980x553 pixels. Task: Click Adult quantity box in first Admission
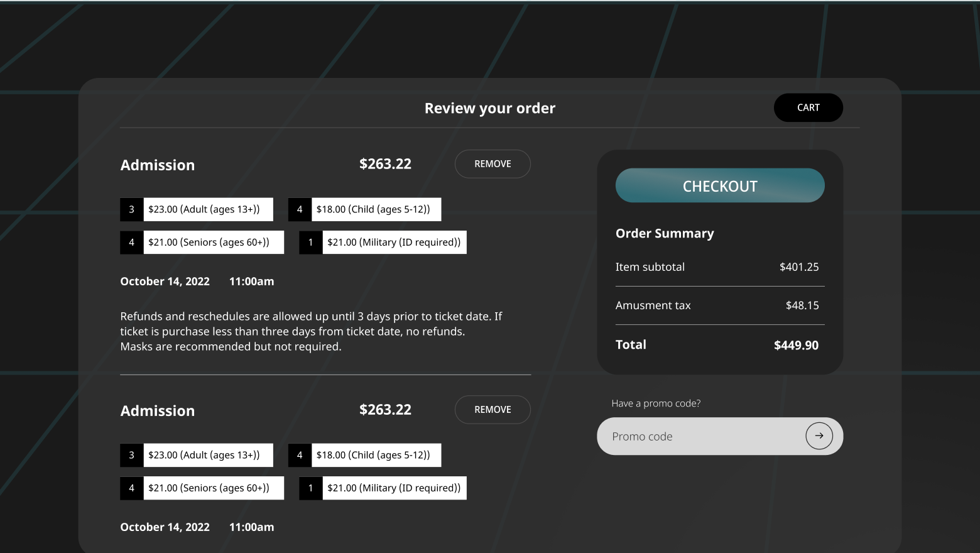(131, 209)
